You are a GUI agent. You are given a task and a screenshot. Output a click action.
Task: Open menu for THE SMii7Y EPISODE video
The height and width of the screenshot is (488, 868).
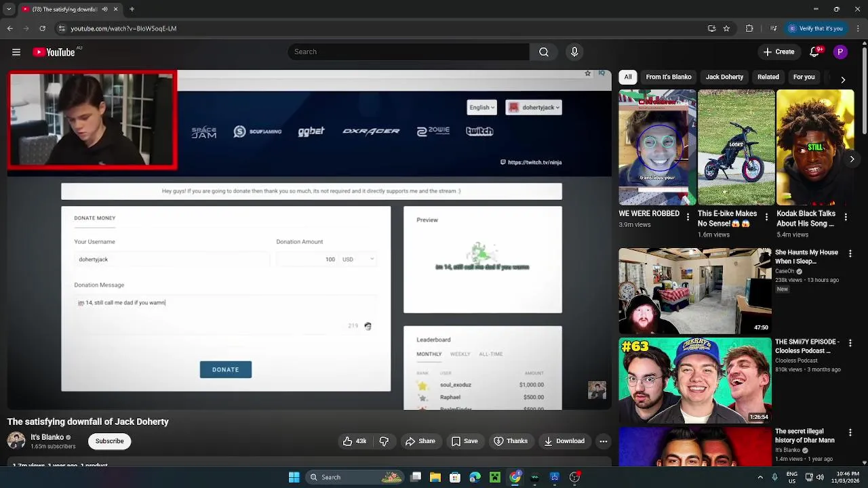pos(850,343)
